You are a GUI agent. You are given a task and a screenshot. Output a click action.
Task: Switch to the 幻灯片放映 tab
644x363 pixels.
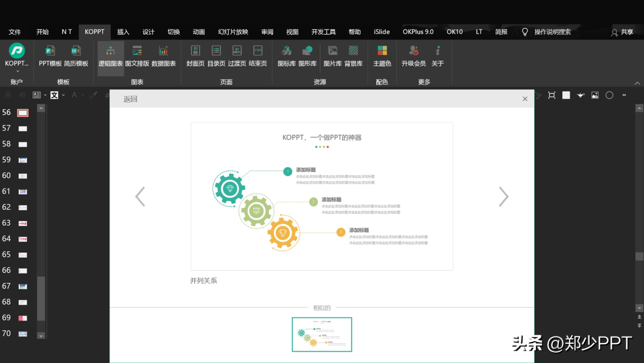(x=233, y=32)
